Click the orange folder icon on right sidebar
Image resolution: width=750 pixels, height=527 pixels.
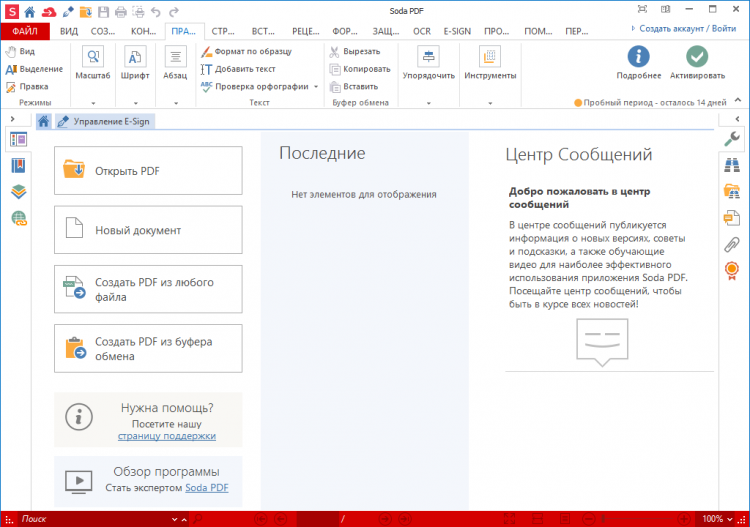click(x=732, y=191)
